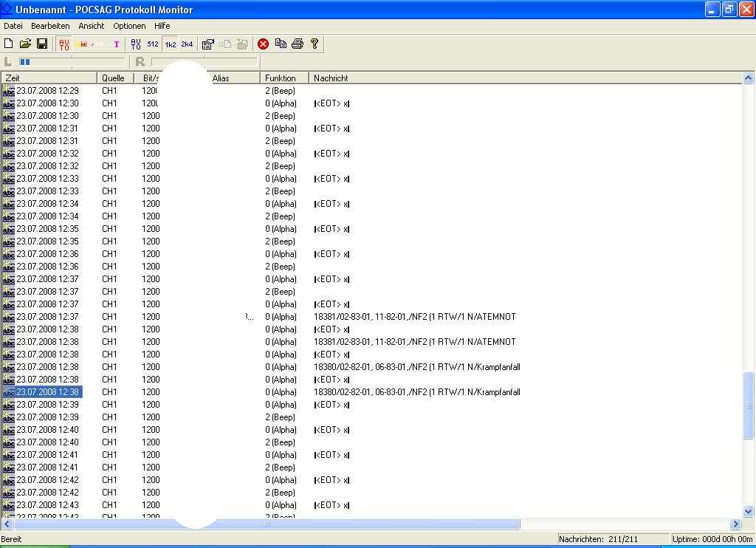Sort by the Zeit column header
756x548 pixels.
pos(49,78)
